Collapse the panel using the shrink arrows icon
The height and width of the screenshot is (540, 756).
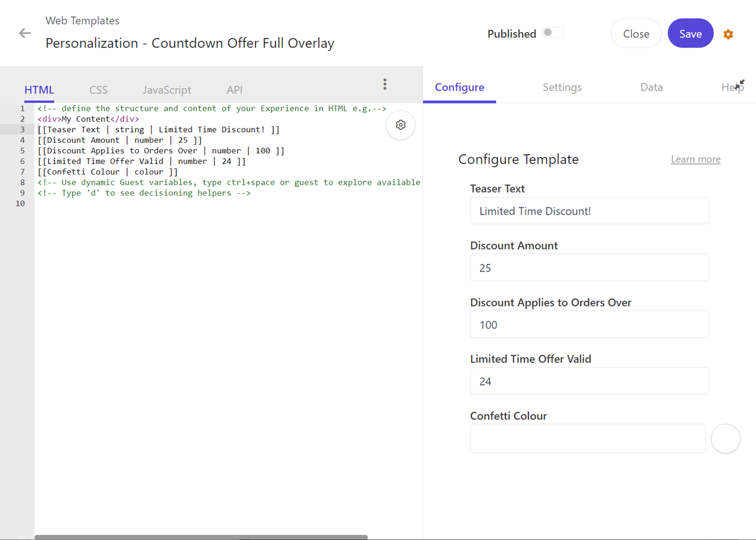740,84
